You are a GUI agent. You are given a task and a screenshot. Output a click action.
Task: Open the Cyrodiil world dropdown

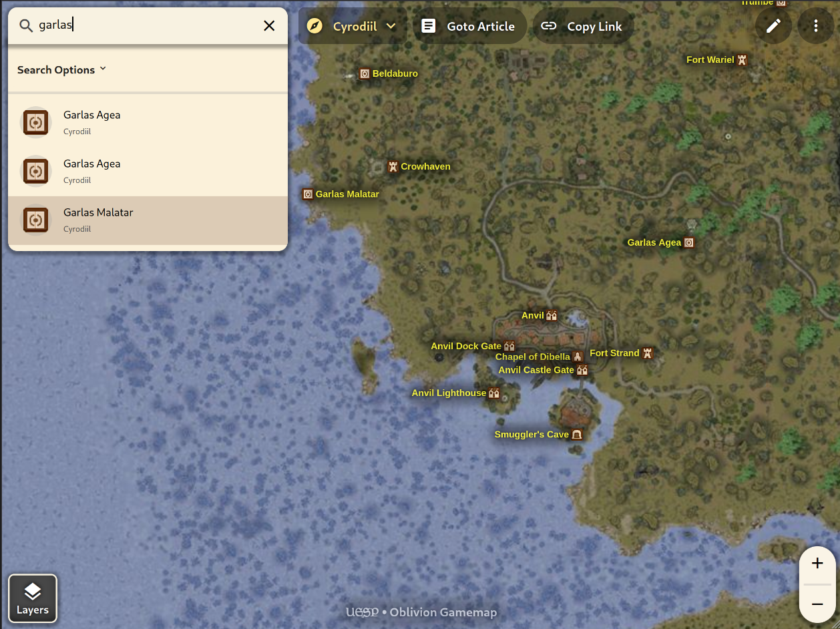[x=352, y=26]
